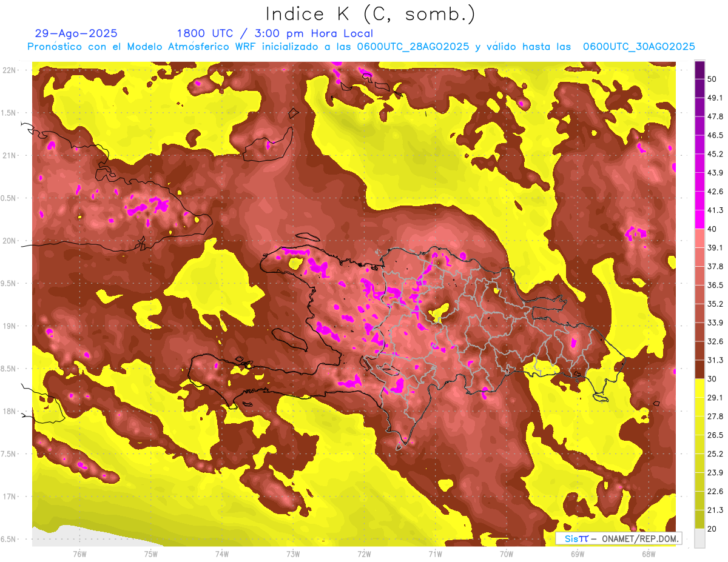Click the magenta swatch between 40 and 41.3

click(x=699, y=219)
